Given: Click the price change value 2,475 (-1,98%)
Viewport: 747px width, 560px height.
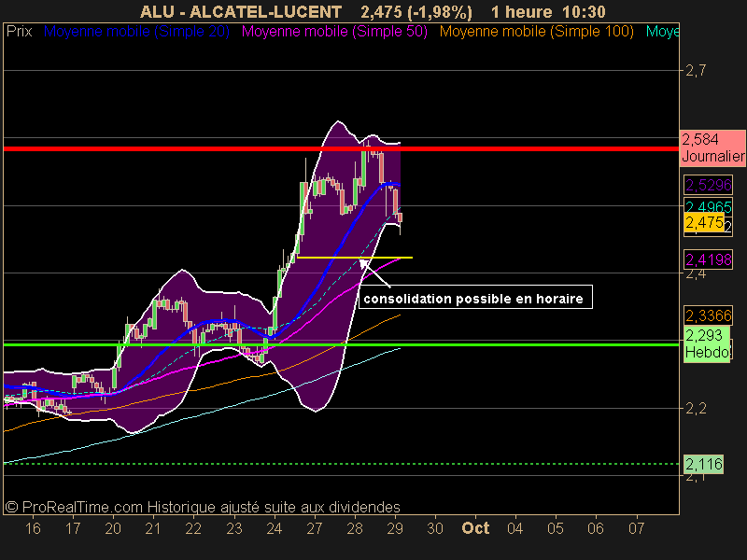Looking at the screenshot, I should point(416,11).
